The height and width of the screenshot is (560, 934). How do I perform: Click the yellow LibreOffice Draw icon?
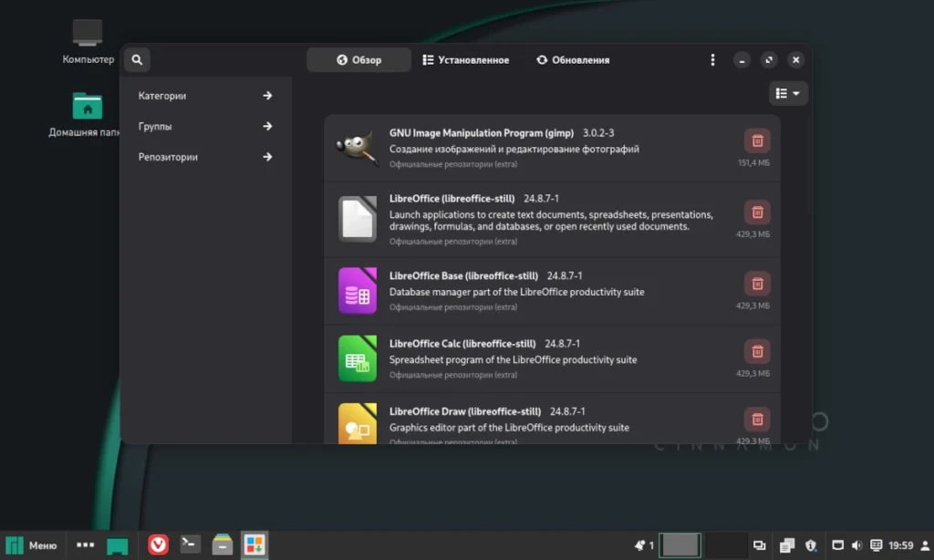[x=358, y=423]
